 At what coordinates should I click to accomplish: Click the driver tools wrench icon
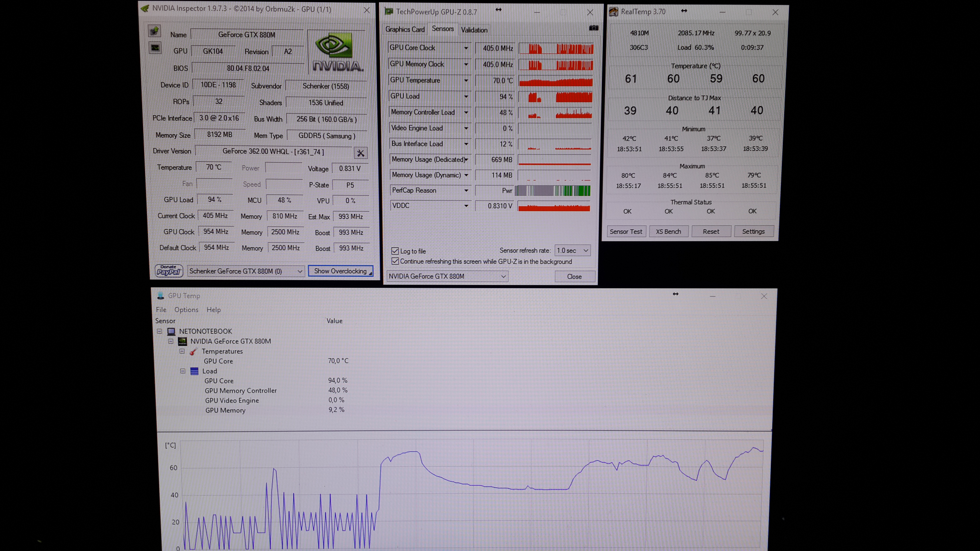click(x=360, y=153)
